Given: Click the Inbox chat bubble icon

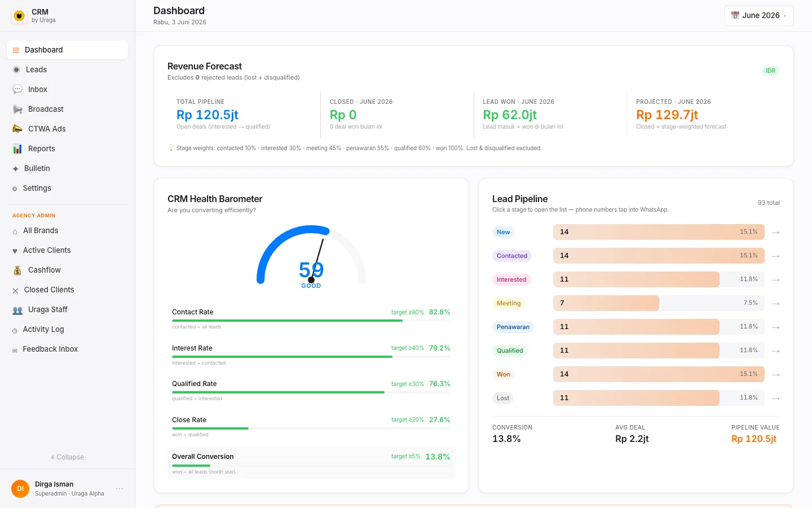Looking at the screenshot, I should coord(17,89).
